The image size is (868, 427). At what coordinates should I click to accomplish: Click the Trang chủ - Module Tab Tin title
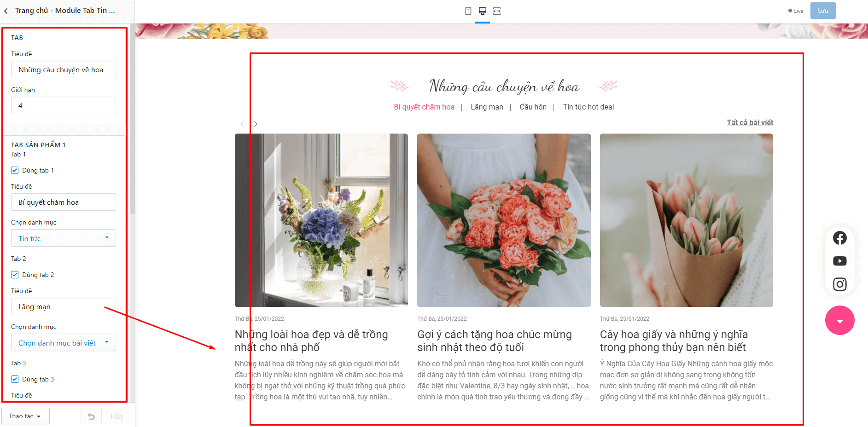click(x=65, y=11)
